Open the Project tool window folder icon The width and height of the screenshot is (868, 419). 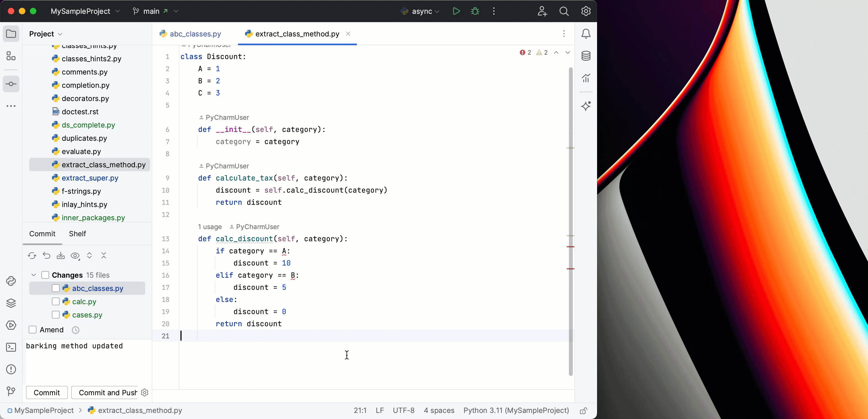pos(11,34)
